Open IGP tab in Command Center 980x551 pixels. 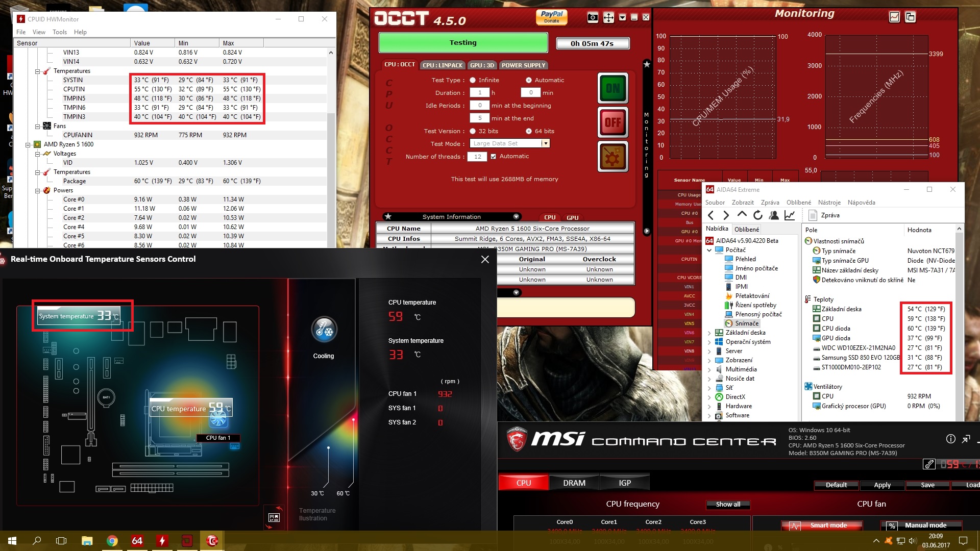pyautogui.click(x=625, y=483)
